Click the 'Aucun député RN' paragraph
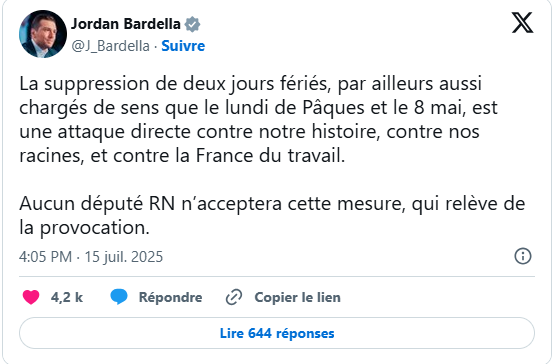 272,216
